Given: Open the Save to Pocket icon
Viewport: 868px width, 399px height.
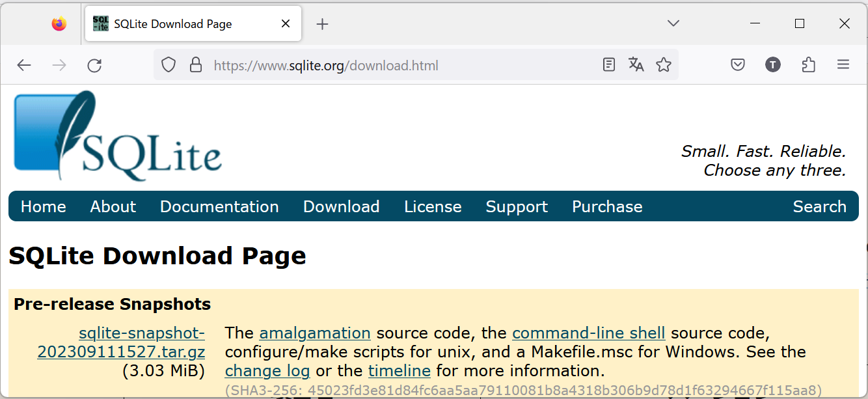Looking at the screenshot, I should click(x=737, y=65).
